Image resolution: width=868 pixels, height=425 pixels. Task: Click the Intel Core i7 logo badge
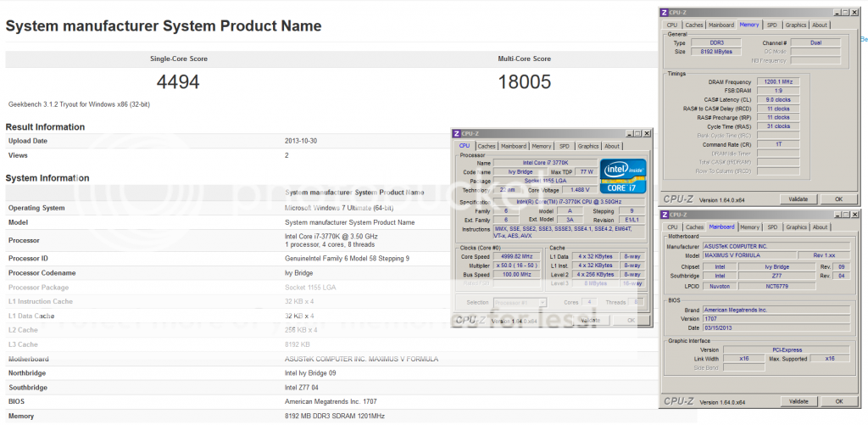pos(623,176)
